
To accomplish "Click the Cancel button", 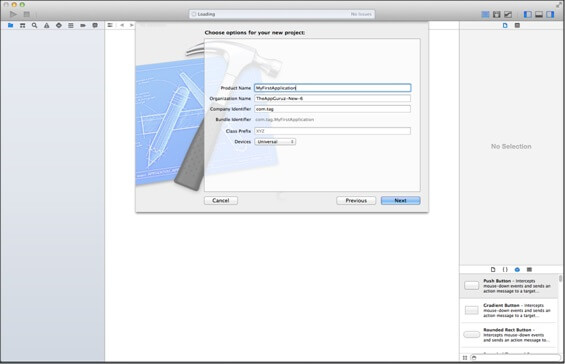I will point(221,200).
